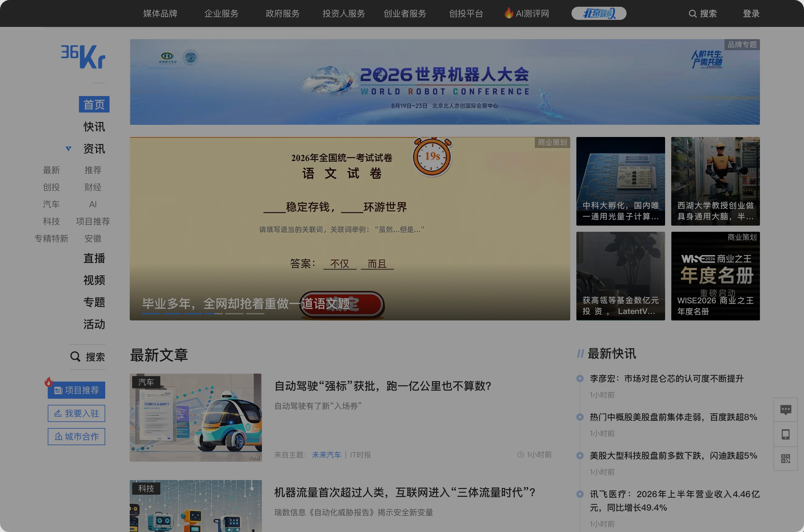The image size is (804, 532).
Task: Open the 最新快讯 section heading
Action: click(612, 353)
